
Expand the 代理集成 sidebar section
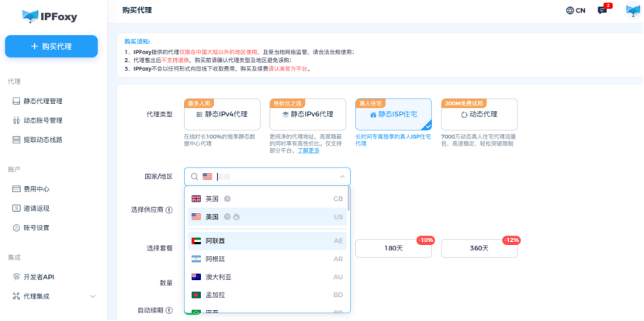(x=92, y=296)
